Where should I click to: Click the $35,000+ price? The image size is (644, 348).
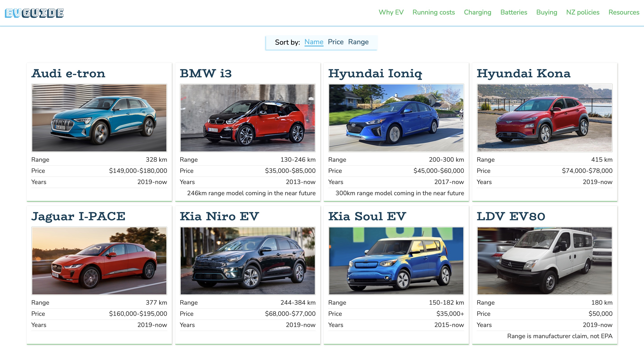pos(450,314)
